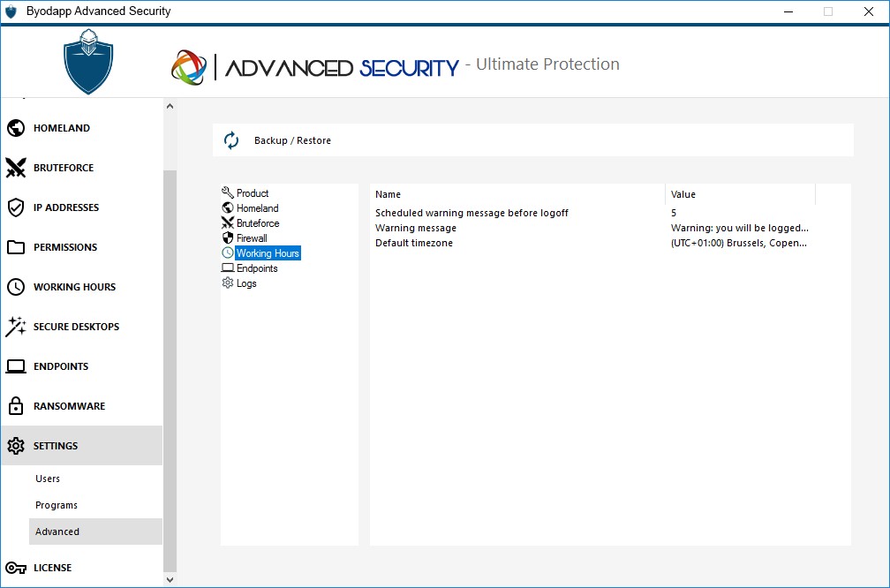This screenshot has width=890, height=588.
Task: Select the Default timezone setting row
Action: [x=414, y=243]
